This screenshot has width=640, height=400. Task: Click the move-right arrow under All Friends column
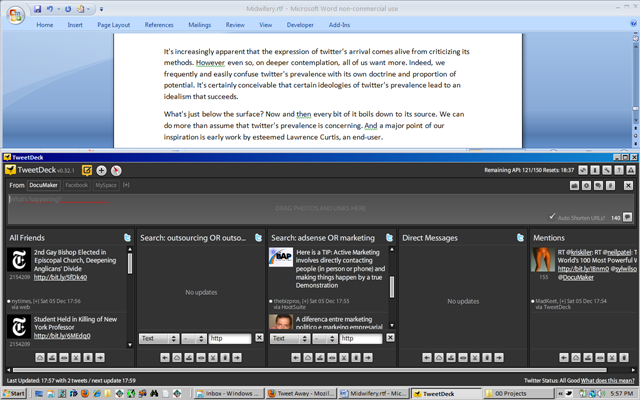click(x=100, y=358)
